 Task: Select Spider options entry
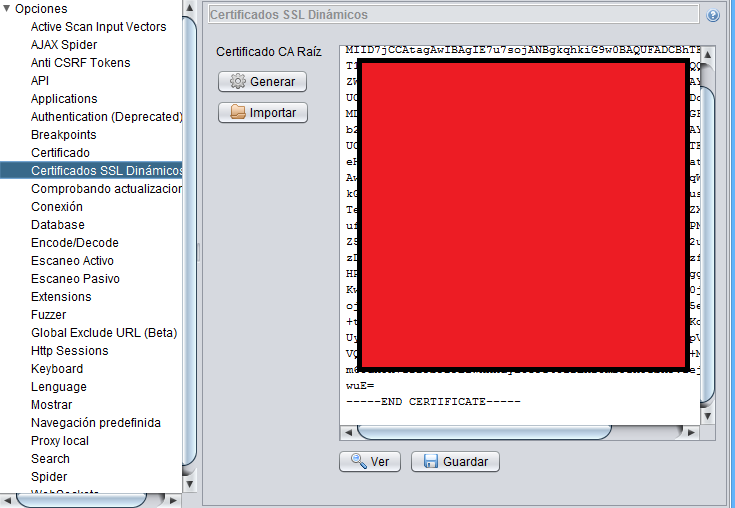coord(49,476)
